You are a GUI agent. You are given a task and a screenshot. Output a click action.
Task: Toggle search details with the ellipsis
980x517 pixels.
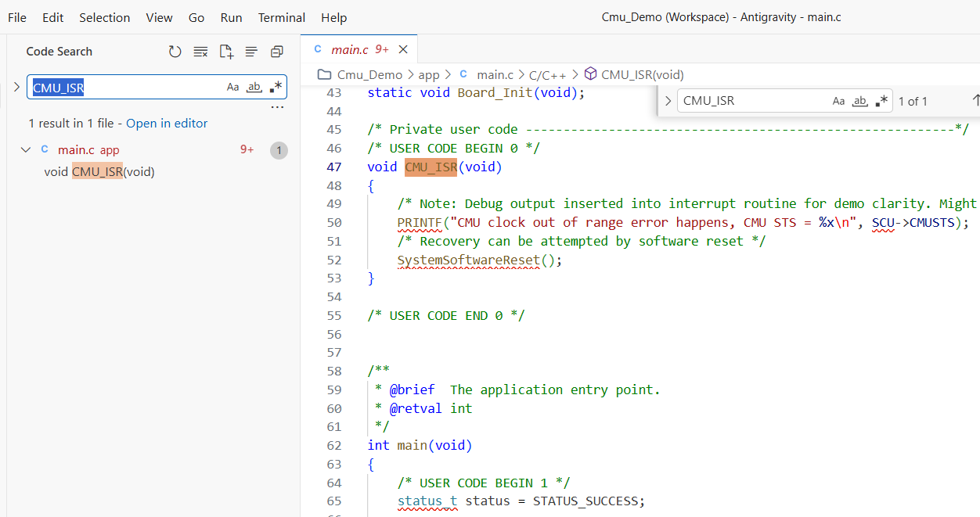click(277, 107)
